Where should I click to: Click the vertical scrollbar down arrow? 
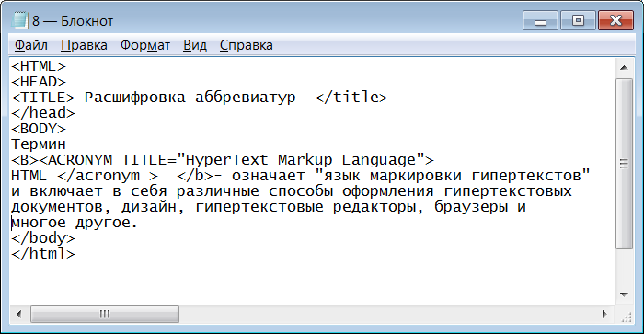pyautogui.click(x=625, y=294)
